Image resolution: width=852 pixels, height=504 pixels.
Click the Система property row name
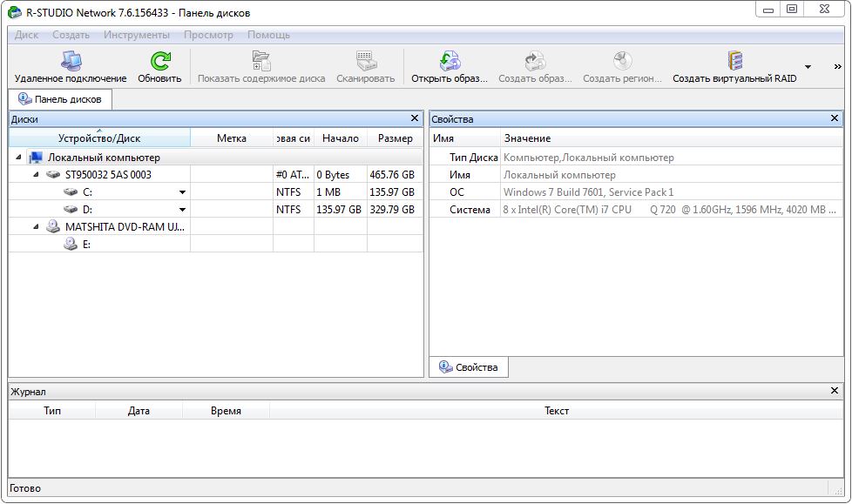click(470, 210)
